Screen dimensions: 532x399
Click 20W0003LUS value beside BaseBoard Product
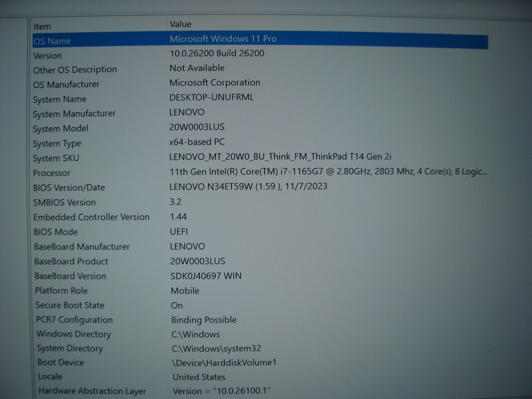click(x=198, y=261)
